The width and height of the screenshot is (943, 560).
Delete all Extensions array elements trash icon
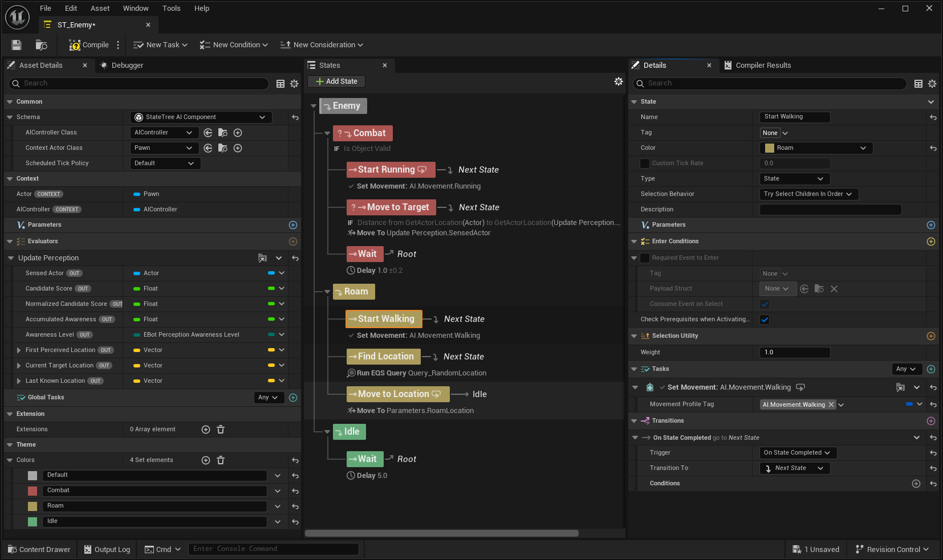pyautogui.click(x=221, y=430)
